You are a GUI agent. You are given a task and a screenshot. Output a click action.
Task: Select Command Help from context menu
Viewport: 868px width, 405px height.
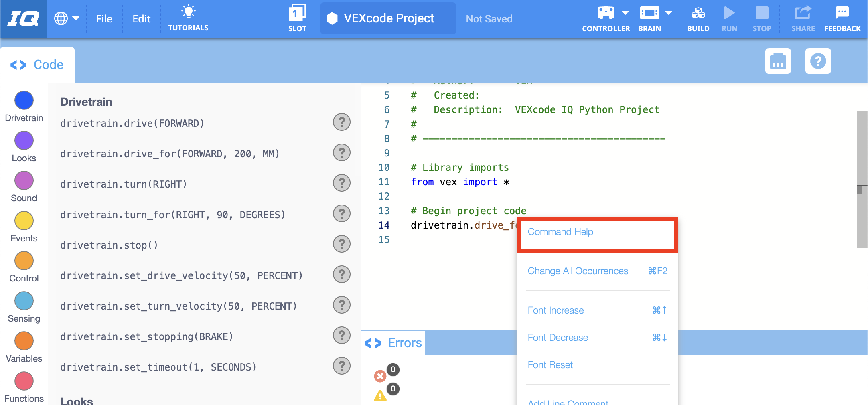coord(560,232)
